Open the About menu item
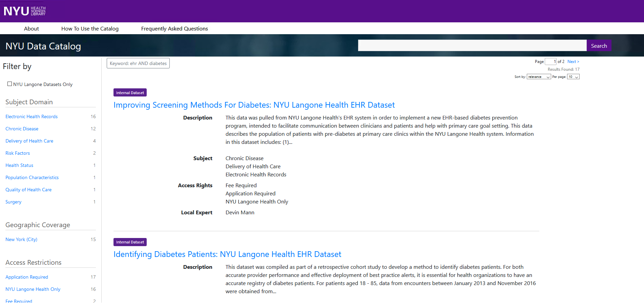 click(x=32, y=29)
